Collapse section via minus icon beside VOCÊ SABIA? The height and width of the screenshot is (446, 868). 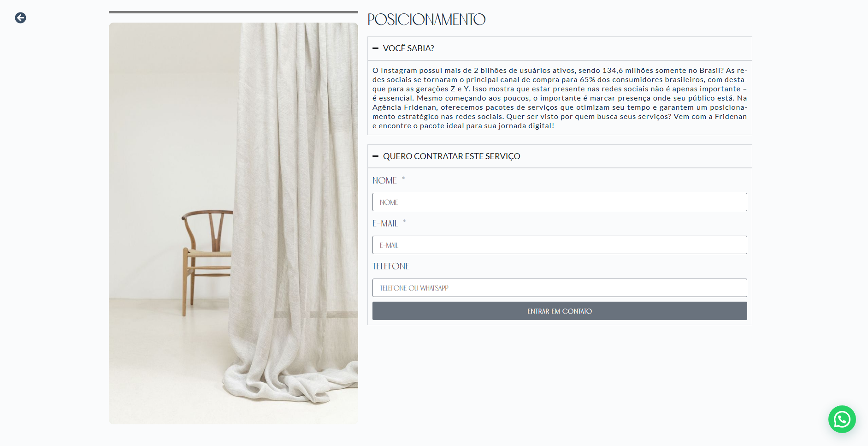pyautogui.click(x=375, y=48)
